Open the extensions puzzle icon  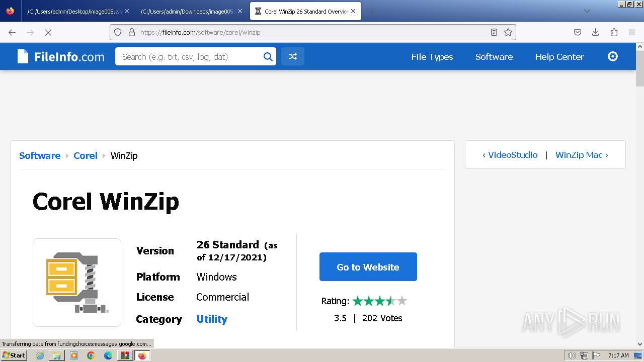[x=614, y=32]
